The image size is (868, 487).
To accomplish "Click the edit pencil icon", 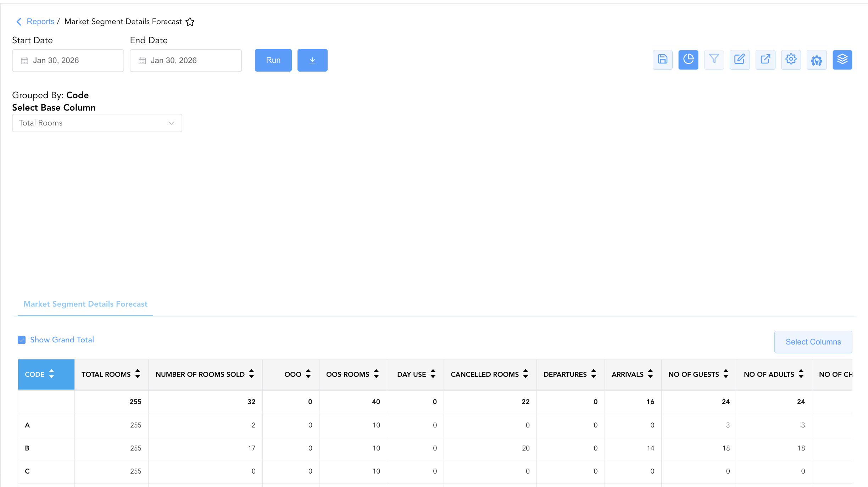I will [x=740, y=60].
